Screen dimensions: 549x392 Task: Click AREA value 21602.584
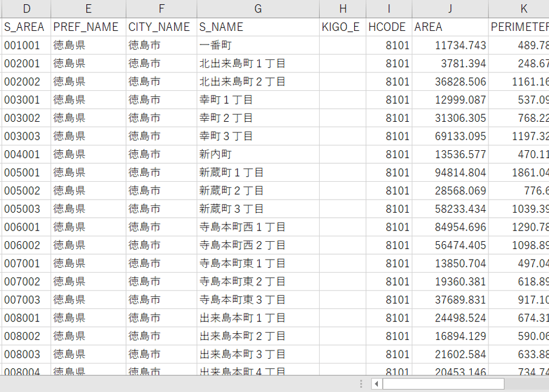click(x=450, y=355)
